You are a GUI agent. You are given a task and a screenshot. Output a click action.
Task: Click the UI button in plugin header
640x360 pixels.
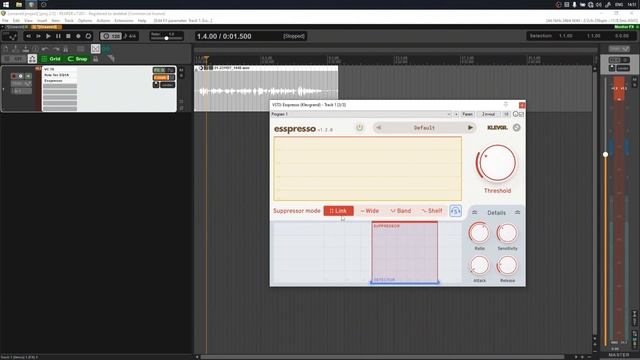pyautogui.click(x=506, y=114)
